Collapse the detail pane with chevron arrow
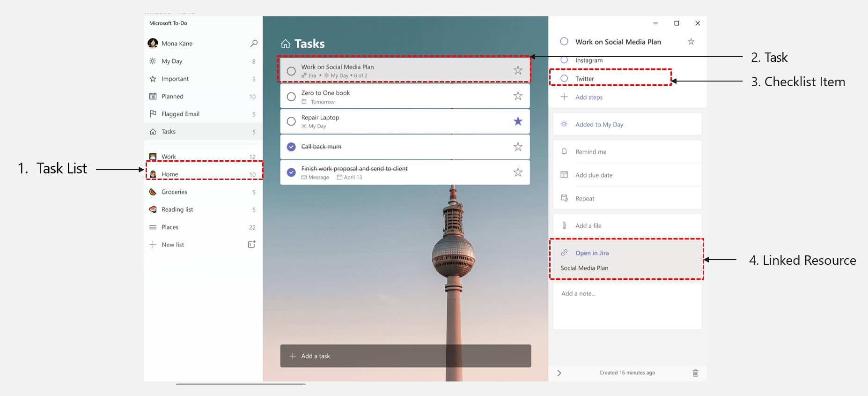Viewport: 868px width, 396px height. tap(559, 373)
